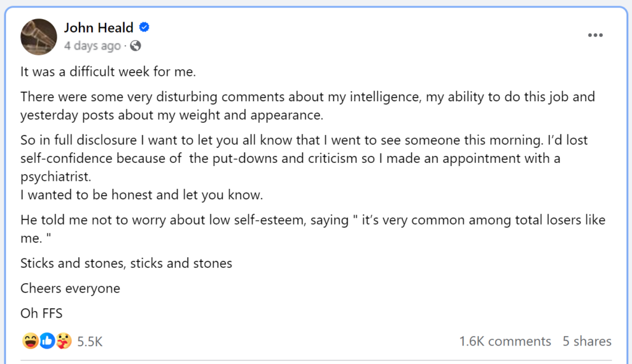Viewport: 632px width, 364px height.
Task: Open John Heald's profile picture
Action: 39,36
